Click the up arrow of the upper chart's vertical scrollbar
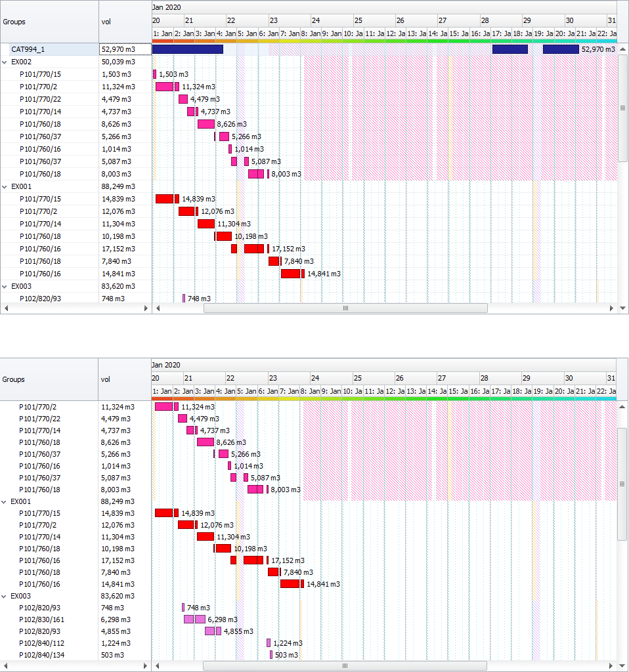The height and width of the screenshot is (672, 629). (623, 49)
